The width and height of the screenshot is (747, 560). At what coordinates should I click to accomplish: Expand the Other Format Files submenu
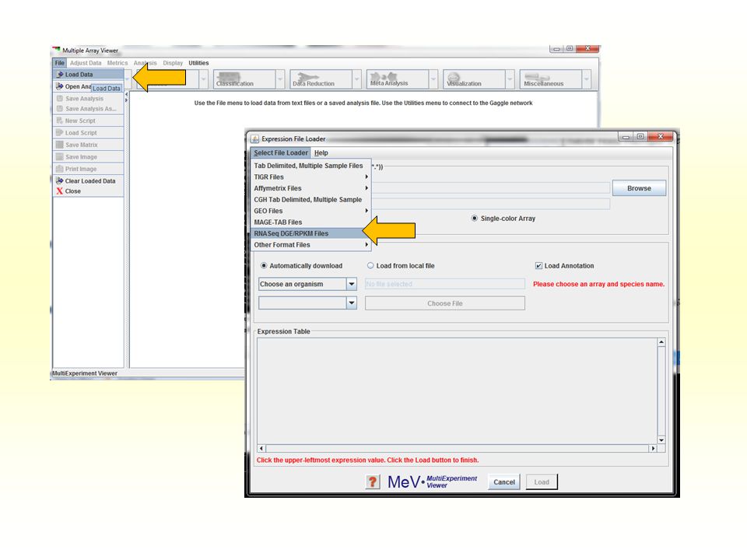310,245
